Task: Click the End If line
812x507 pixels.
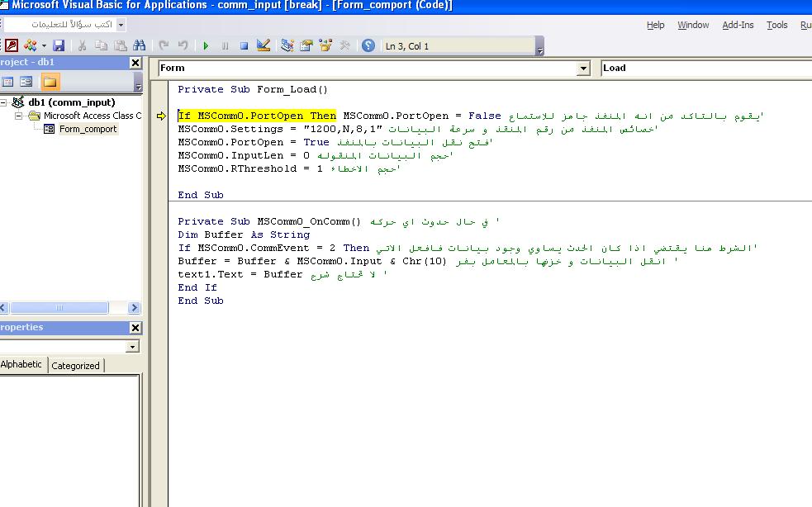Action: pyautogui.click(x=197, y=287)
